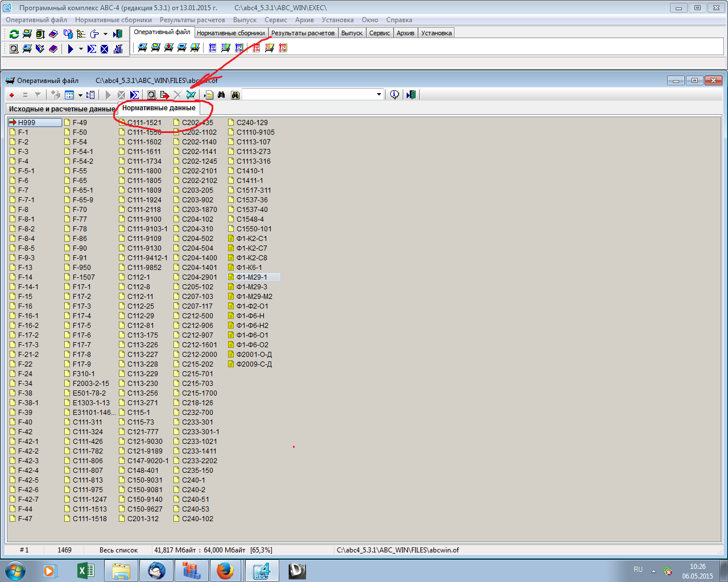728x582 pixels.
Task: Click the blue play arrow in main toolbar
Action: (71, 49)
